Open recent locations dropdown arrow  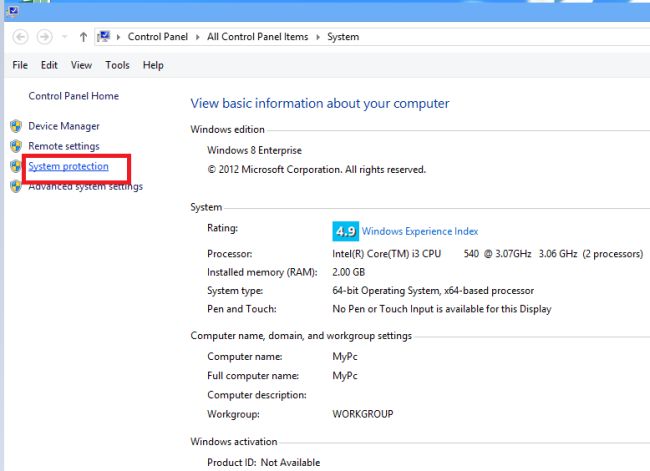coord(64,37)
